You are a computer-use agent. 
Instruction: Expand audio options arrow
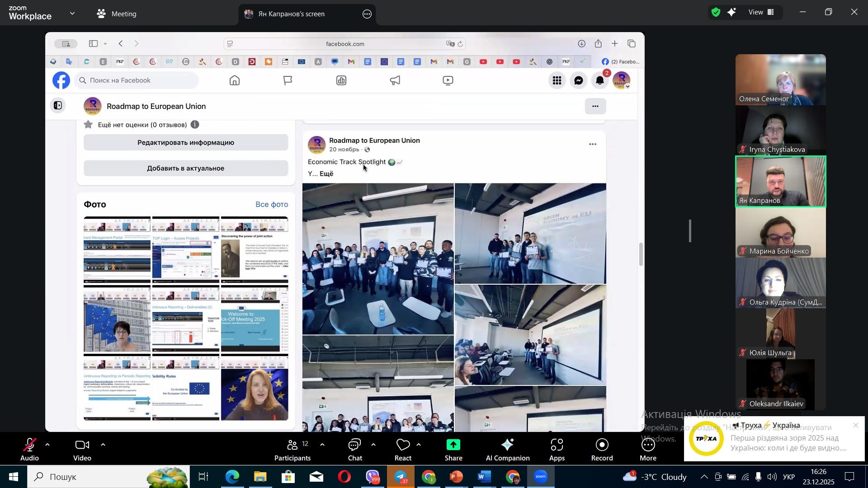pos(47,445)
